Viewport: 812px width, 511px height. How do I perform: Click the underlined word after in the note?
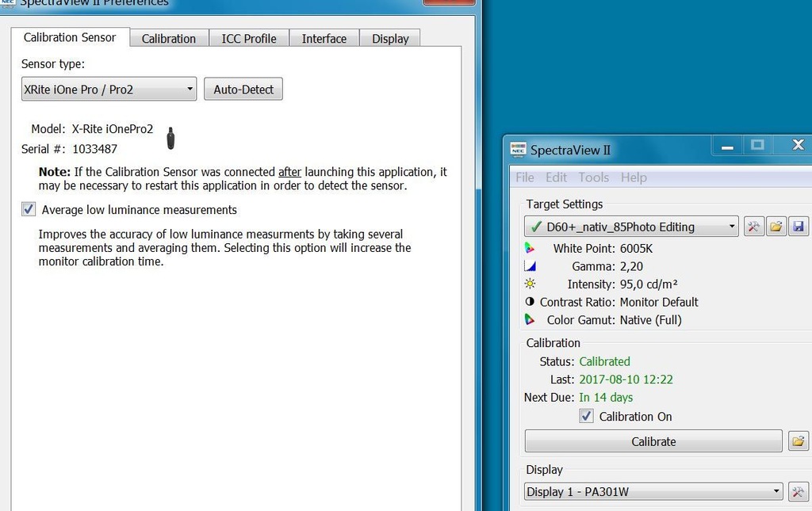click(x=289, y=172)
